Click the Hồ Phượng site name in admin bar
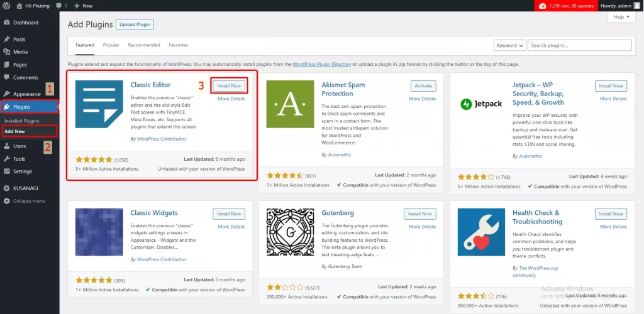This screenshot has width=644, height=314. 34,6
